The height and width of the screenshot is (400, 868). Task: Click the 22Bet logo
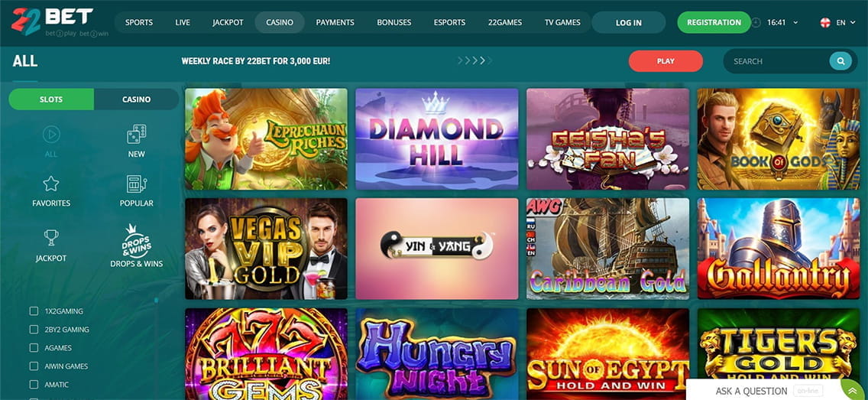click(53, 21)
